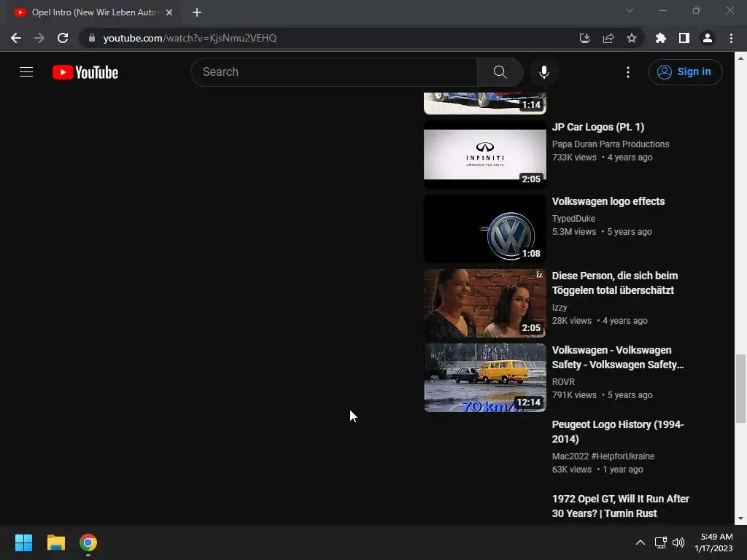
Task: Select the youtube.com address bar URL
Action: coord(190,38)
